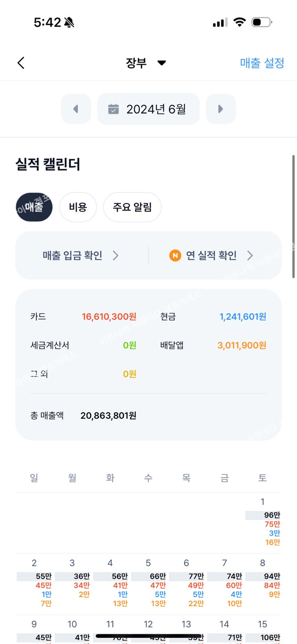Switch to the 비용 tab
Viewport: 297px width, 644px height.
[x=78, y=207]
